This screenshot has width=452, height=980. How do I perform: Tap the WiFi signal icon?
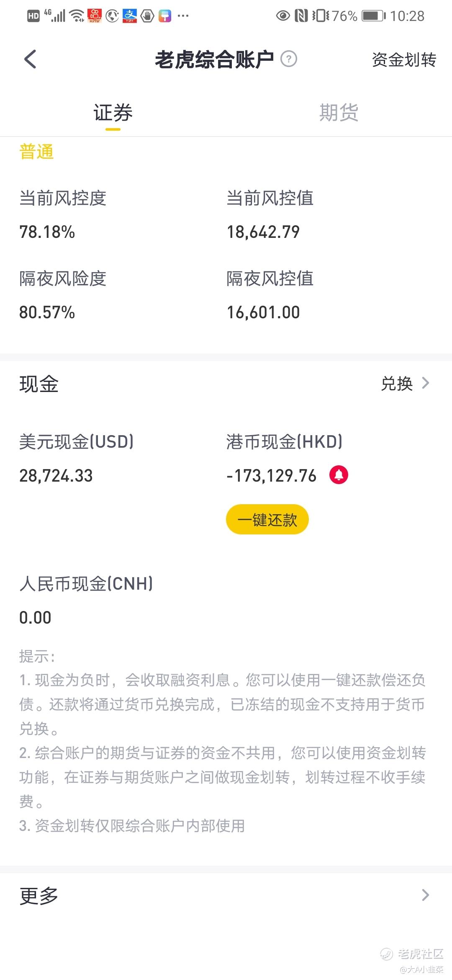[x=77, y=16]
